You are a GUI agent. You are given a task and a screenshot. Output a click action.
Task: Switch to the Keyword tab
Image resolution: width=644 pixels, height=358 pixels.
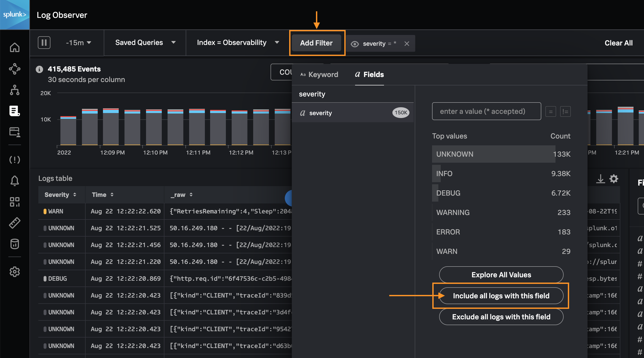tap(319, 75)
